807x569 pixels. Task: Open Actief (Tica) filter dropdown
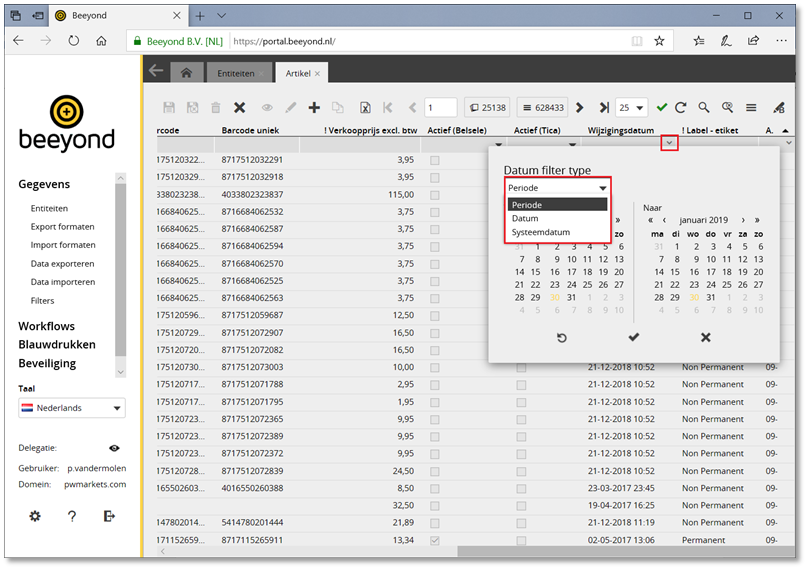(572, 144)
